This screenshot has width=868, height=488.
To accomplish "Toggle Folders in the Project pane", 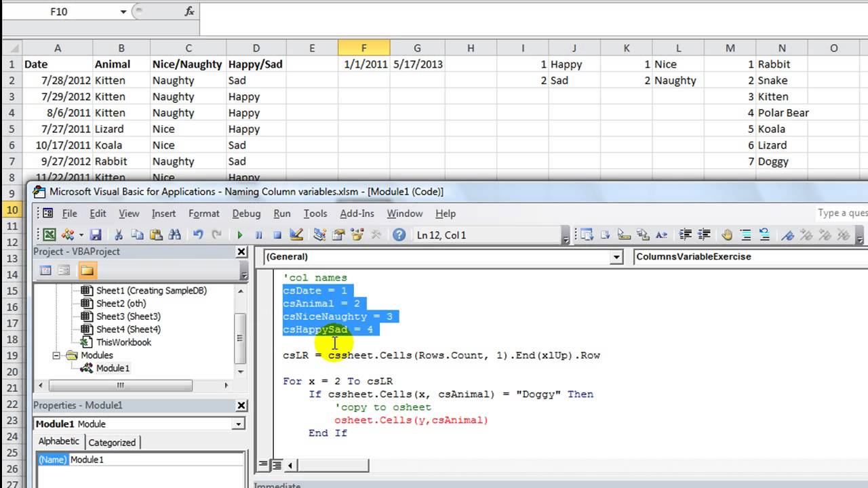I will tap(87, 270).
